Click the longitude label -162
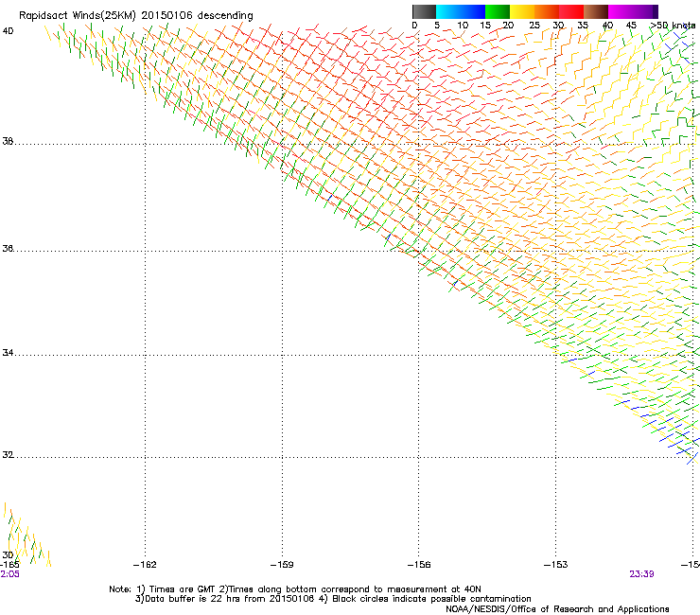700x615 pixels. pyautogui.click(x=145, y=565)
